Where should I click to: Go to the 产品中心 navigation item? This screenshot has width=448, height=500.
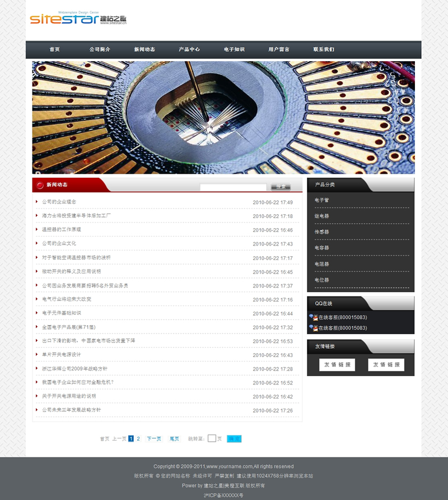point(189,49)
